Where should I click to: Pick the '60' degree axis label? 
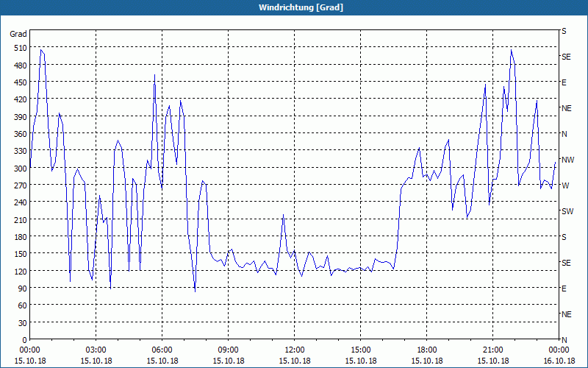coord(23,305)
